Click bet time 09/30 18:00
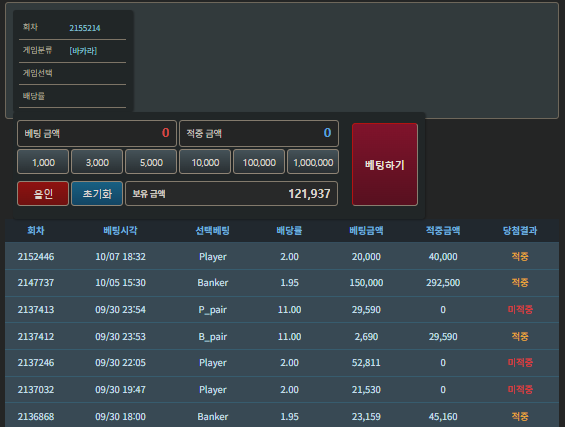 [120, 417]
